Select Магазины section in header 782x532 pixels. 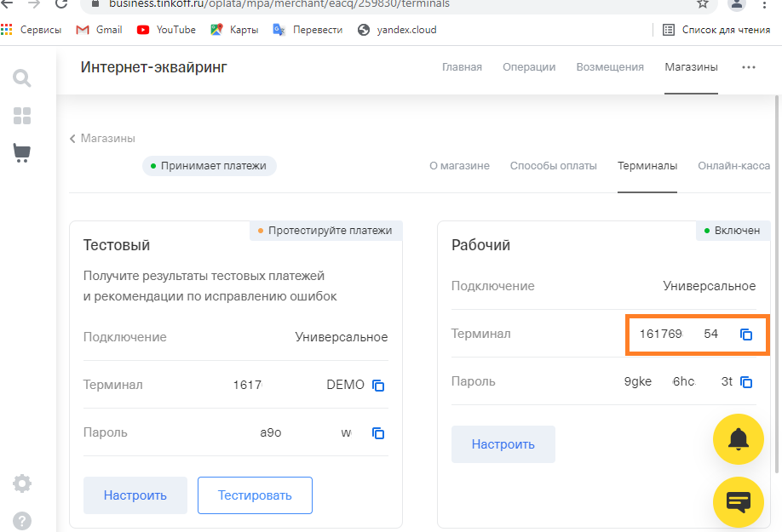click(x=691, y=67)
